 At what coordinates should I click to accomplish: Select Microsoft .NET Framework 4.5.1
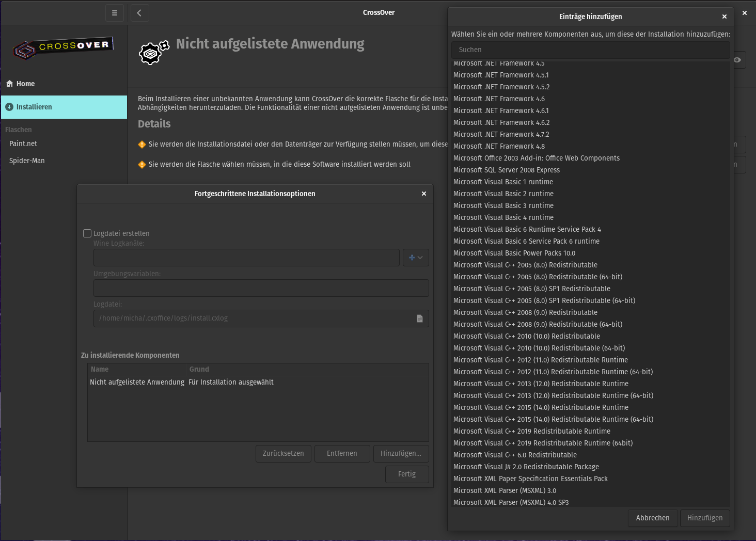591,75
